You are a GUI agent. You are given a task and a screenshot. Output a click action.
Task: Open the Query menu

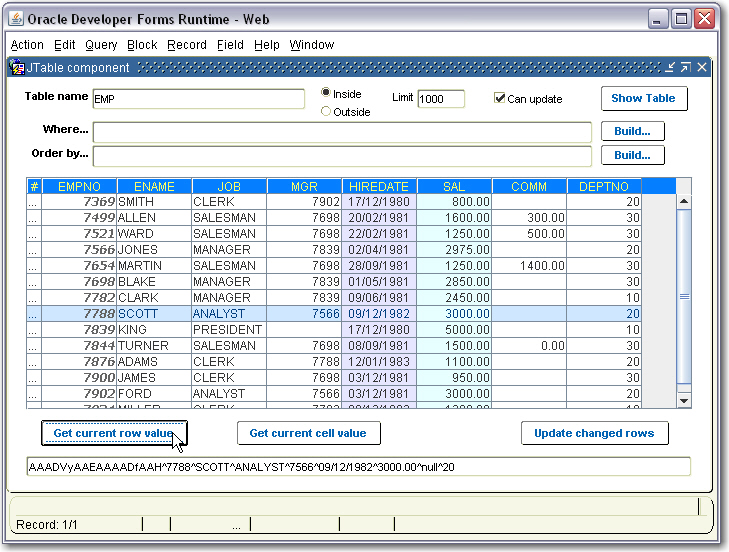point(101,45)
